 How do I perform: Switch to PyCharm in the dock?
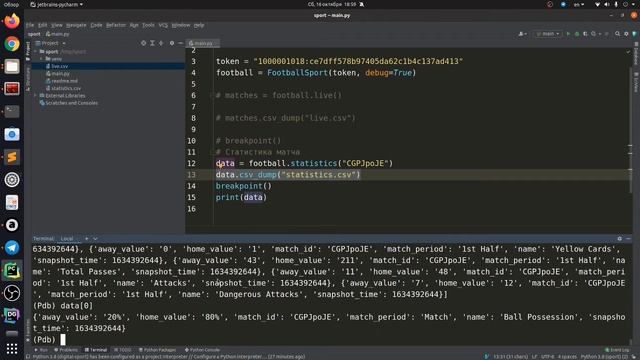12,270
